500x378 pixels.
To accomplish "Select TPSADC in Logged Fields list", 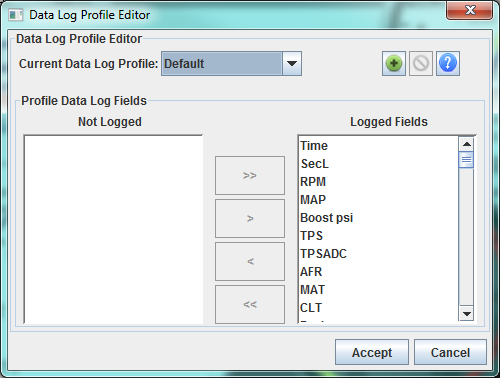I will click(x=379, y=254).
